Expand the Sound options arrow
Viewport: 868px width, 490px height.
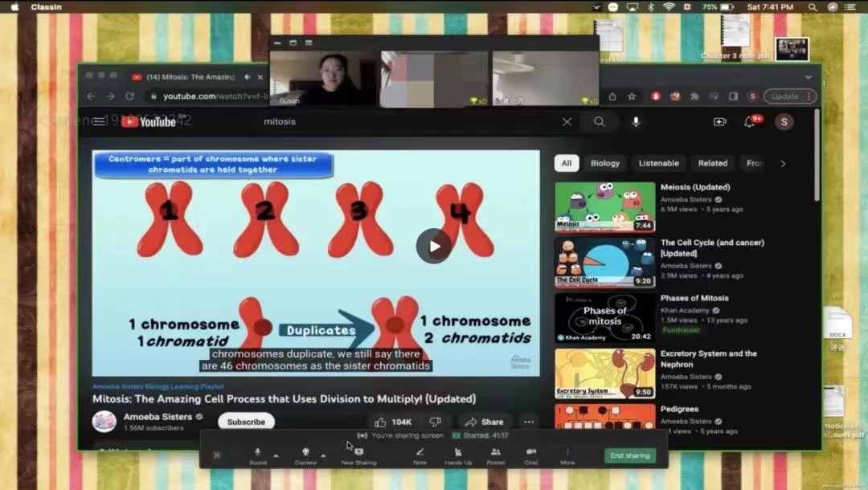276,455
